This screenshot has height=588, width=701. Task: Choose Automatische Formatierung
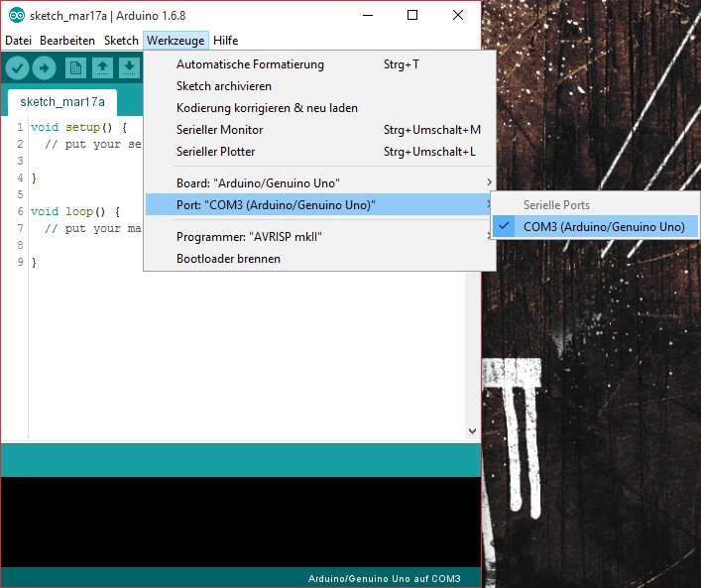pyautogui.click(x=320, y=64)
